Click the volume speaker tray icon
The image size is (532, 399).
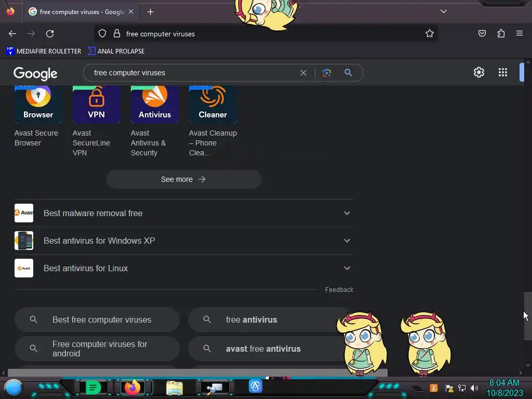click(x=474, y=388)
